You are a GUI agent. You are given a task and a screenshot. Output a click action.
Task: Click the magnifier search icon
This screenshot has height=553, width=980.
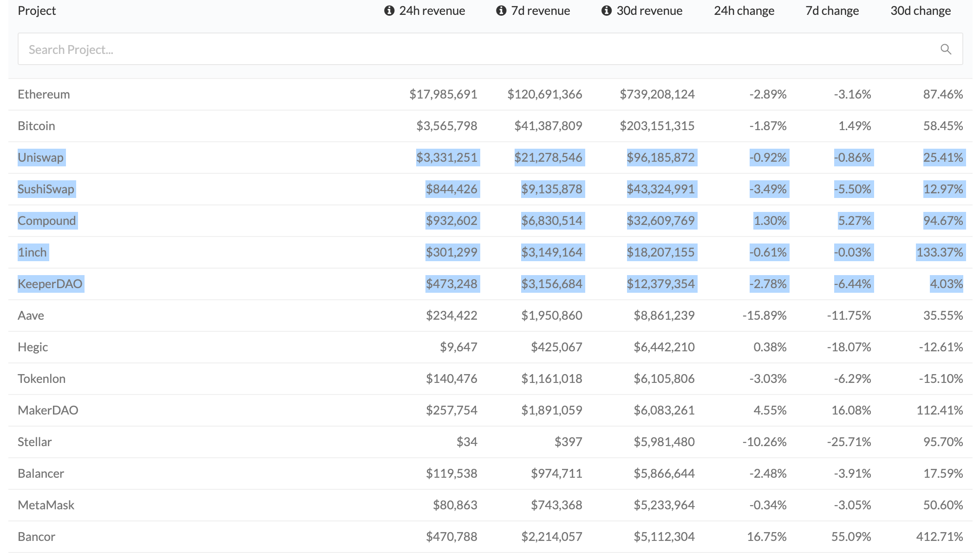click(946, 49)
